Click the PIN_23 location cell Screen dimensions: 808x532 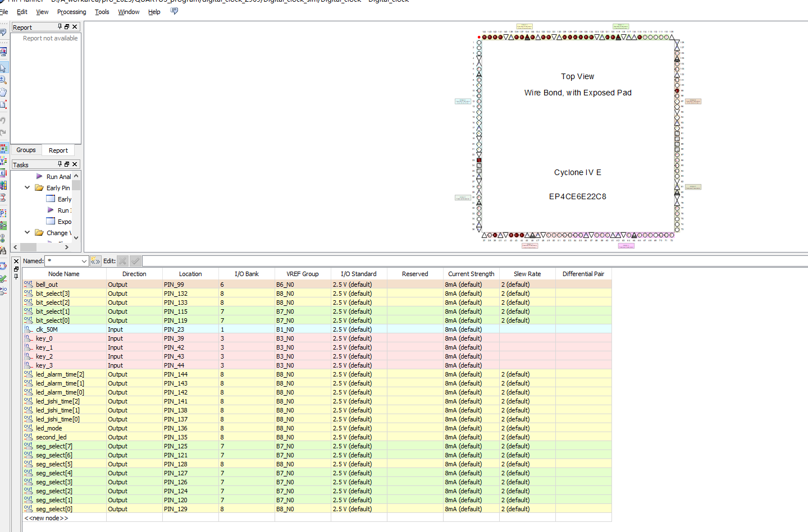[190, 329]
